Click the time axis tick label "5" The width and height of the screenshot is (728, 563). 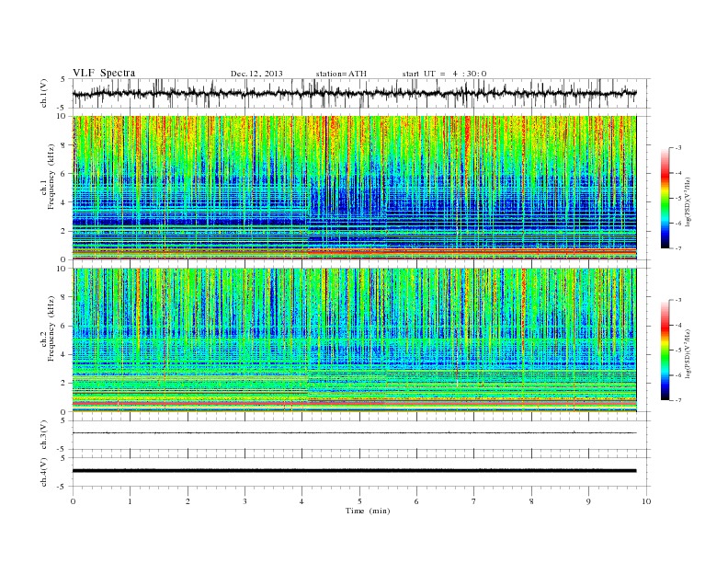coord(359,501)
